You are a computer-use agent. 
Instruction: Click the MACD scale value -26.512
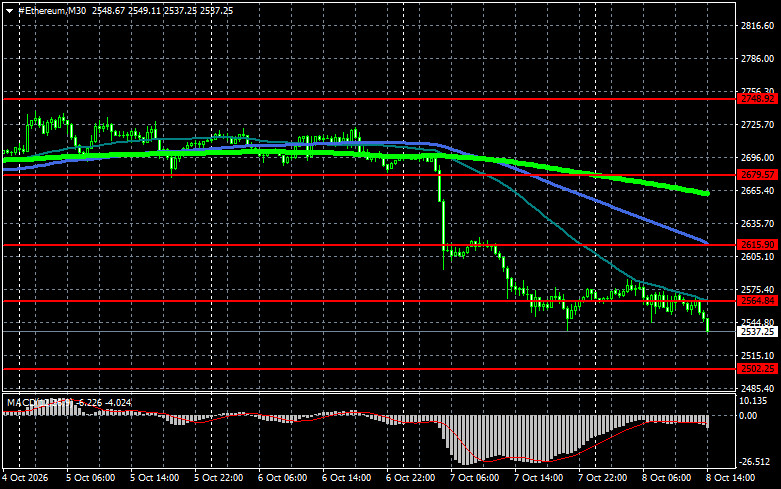755,462
